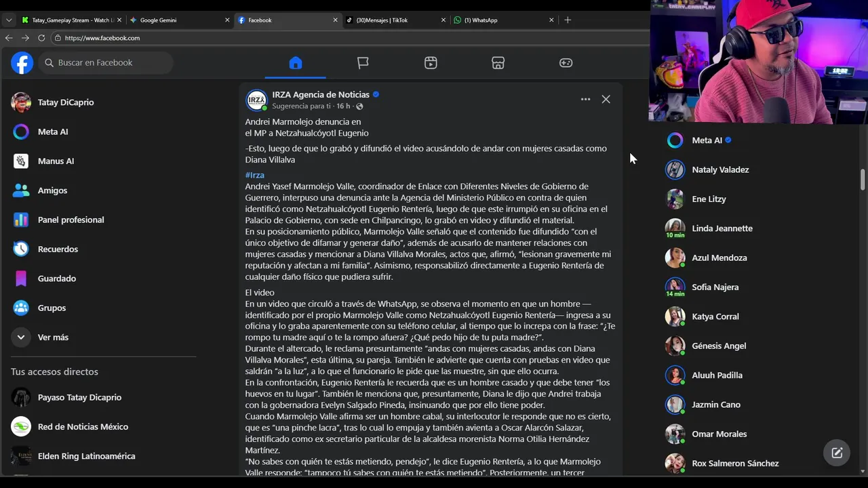Viewport: 868px width, 488px height.
Task: Click the site information lock icon
Action: click(58, 38)
